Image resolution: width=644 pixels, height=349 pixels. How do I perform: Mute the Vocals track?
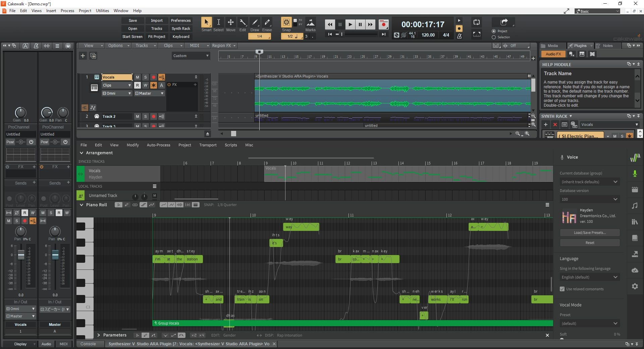point(137,77)
